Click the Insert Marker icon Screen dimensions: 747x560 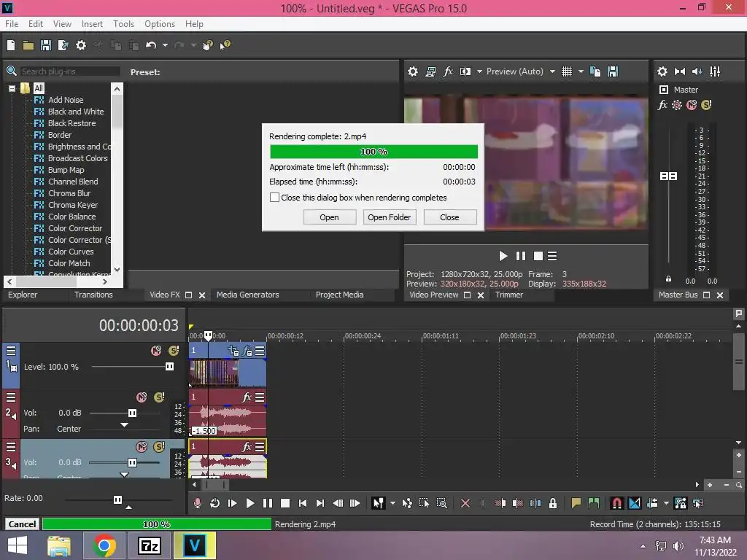coord(576,503)
